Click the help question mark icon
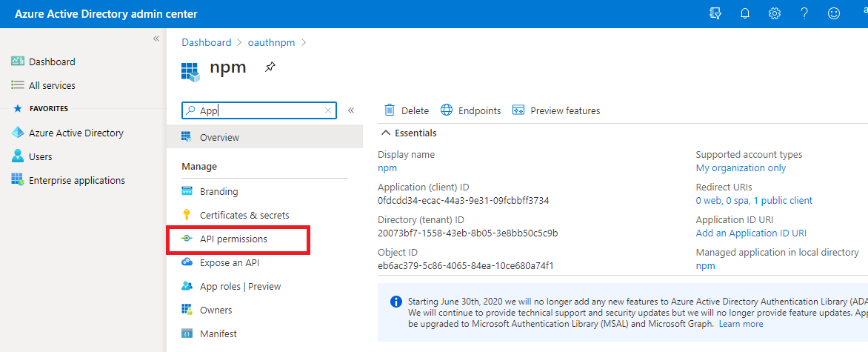 804,14
